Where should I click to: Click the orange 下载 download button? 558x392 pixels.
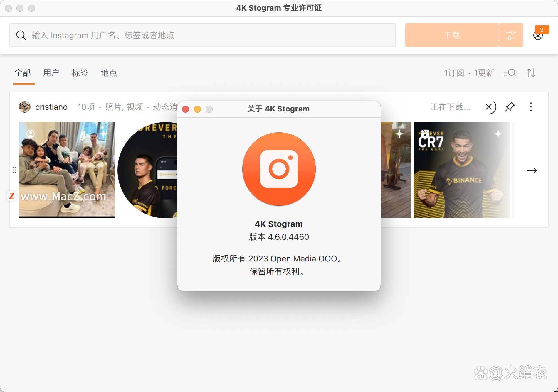point(452,35)
